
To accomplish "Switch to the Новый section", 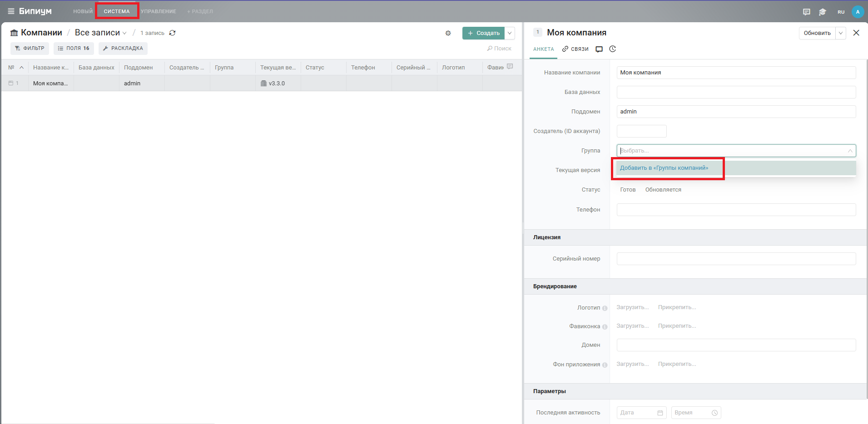I will coord(83,11).
